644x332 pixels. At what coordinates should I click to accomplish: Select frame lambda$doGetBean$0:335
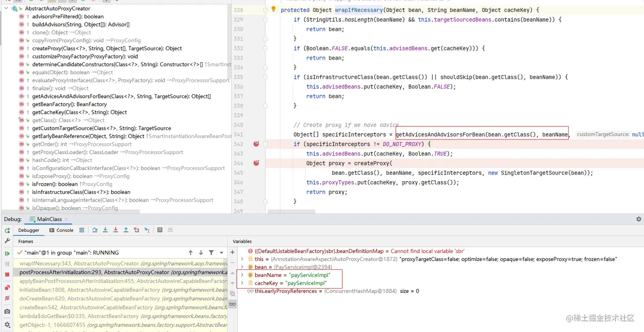click(x=120, y=316)
